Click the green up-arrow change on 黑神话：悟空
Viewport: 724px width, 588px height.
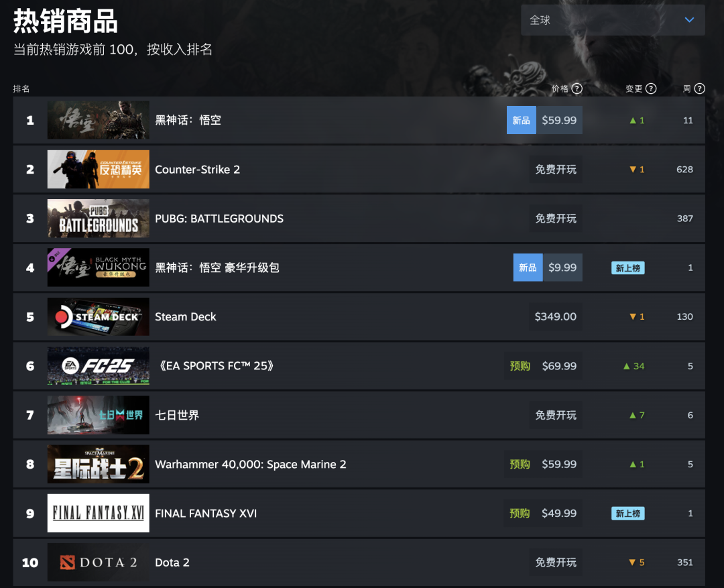637,121
